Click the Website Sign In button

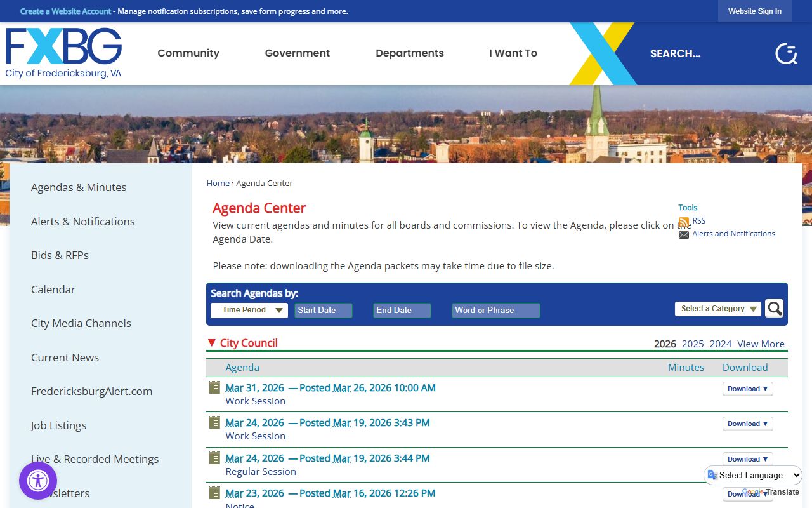[x=755, y=11]
